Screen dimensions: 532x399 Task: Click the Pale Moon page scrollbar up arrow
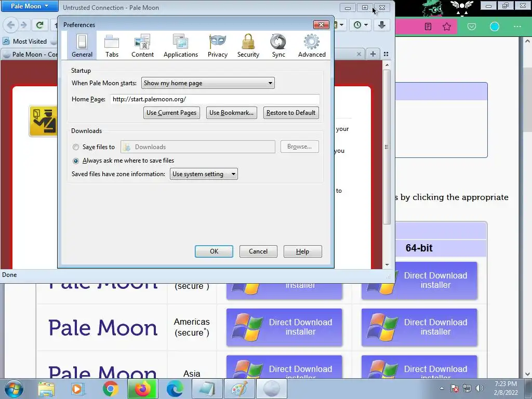387,65
